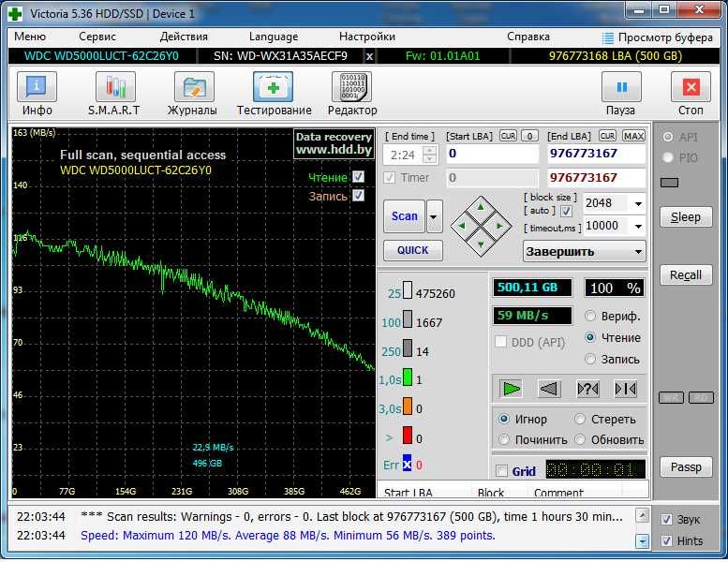Viewport: 728px width, 562px height.
Task: Select the Вериф. radio option
Action: click(x=591, y=317)
